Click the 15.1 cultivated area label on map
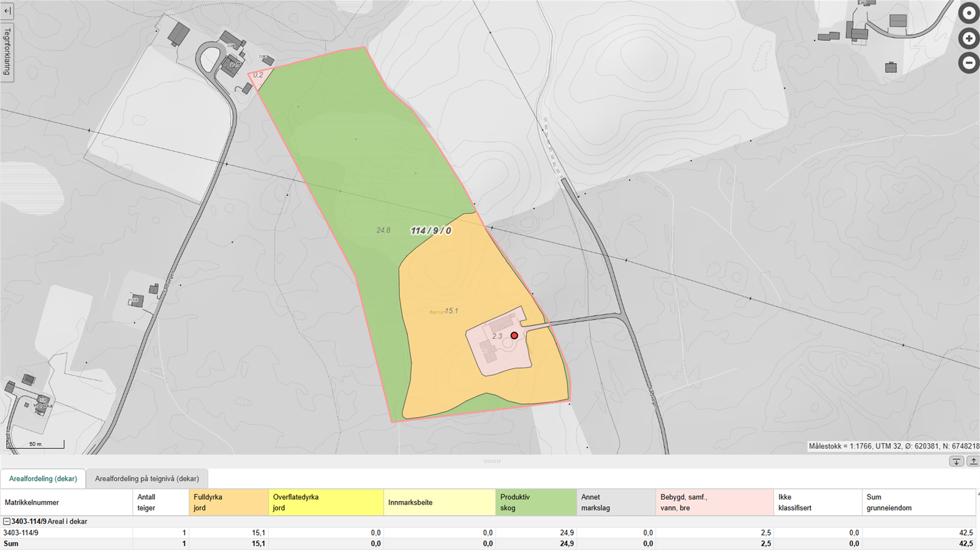Image resolution: width=980 pixels, height=552 pixels. tap(451, 311)
